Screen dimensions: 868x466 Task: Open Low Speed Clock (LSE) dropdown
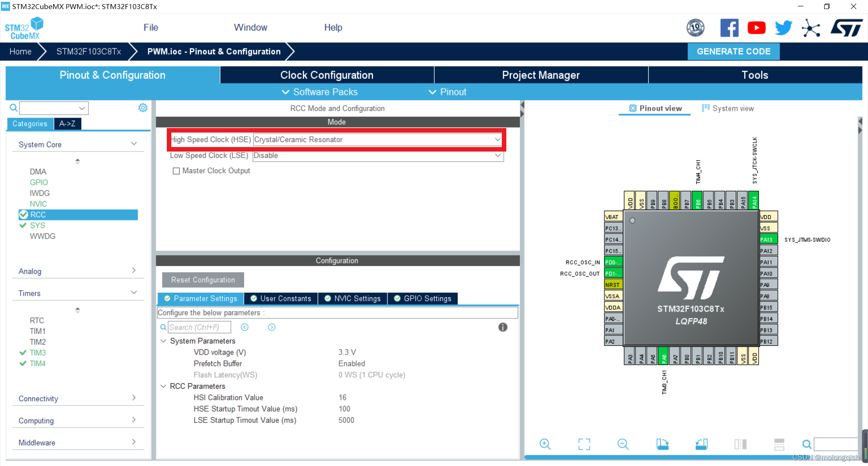click(x=378, y=155)
